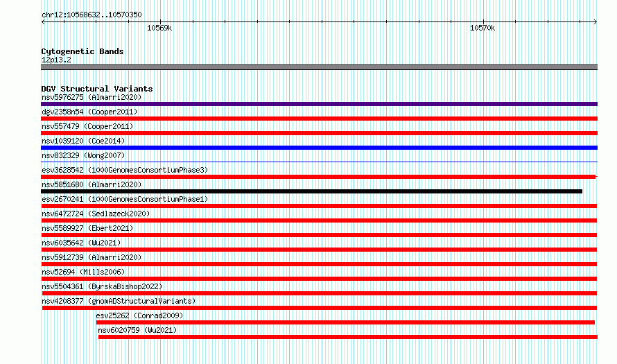Open the nsv5912739 (Almarri2020) label
This screenshot has width=617, height=364.
(92, 257)
